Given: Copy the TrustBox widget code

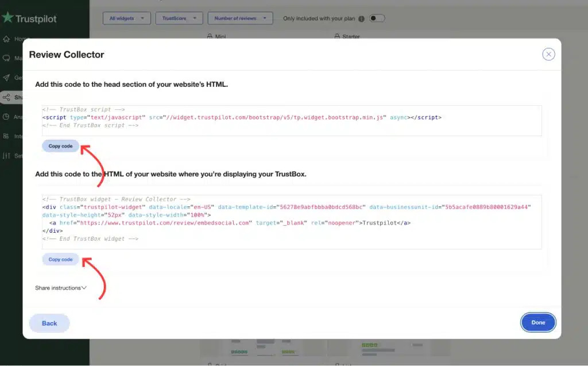Looking at the screenshot, I should (x=60, y=260).
